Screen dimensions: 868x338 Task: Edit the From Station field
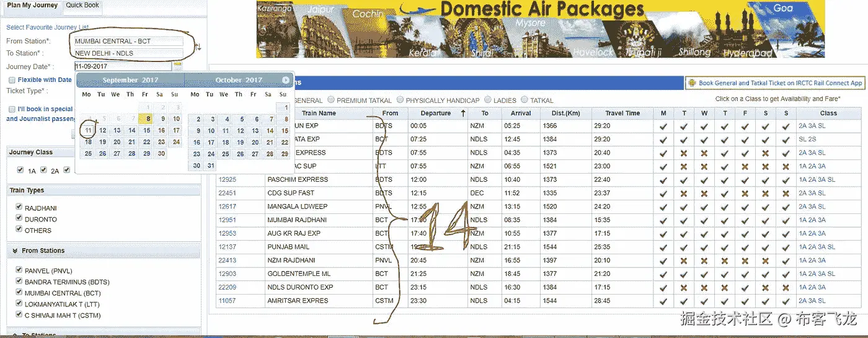click(128, 41)
